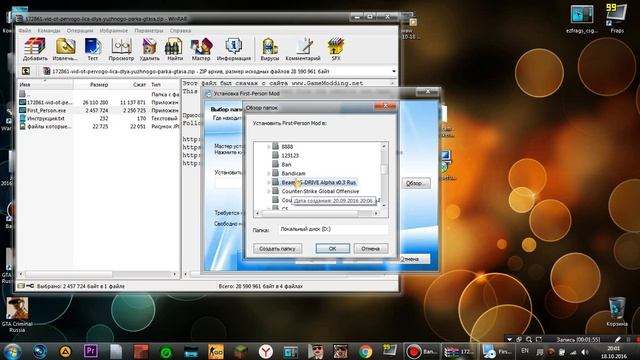Click the up-one-level folder icon in WinRAR
This screenshot has width=640, height=360.
26,71
